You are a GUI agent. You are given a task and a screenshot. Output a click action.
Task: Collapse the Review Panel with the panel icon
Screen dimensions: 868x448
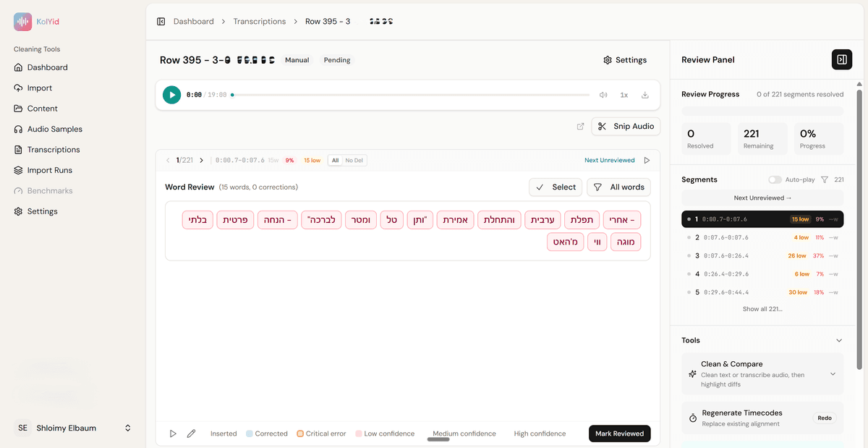tap(841, 60)
